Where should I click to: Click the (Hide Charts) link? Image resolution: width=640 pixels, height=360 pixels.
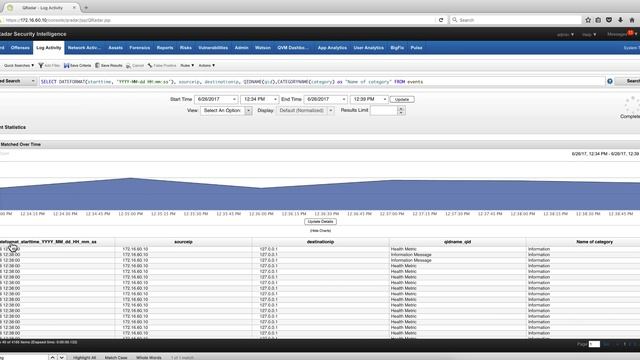coord(320,231)
